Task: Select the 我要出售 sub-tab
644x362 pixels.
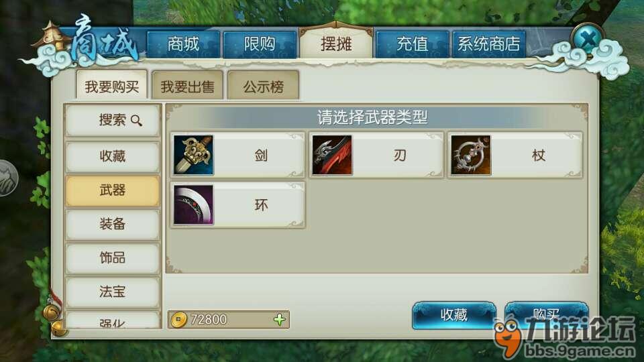Action: point(187,86)
